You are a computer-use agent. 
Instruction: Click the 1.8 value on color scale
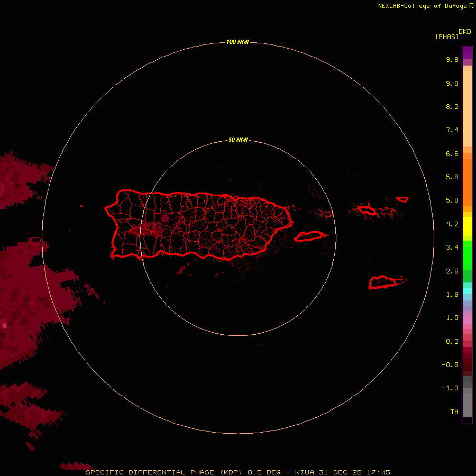(x=452, y=295)
